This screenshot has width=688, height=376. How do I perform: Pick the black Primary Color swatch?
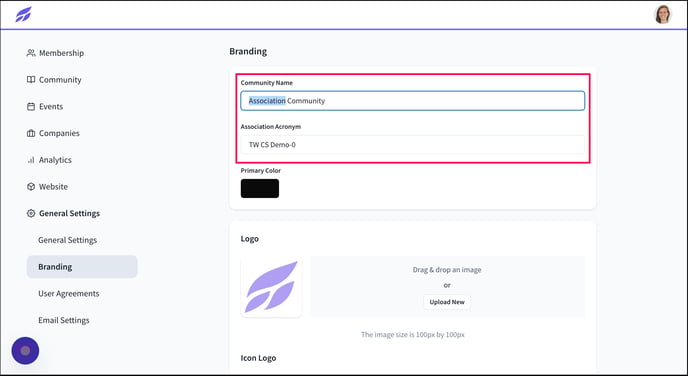coord(260,188)
